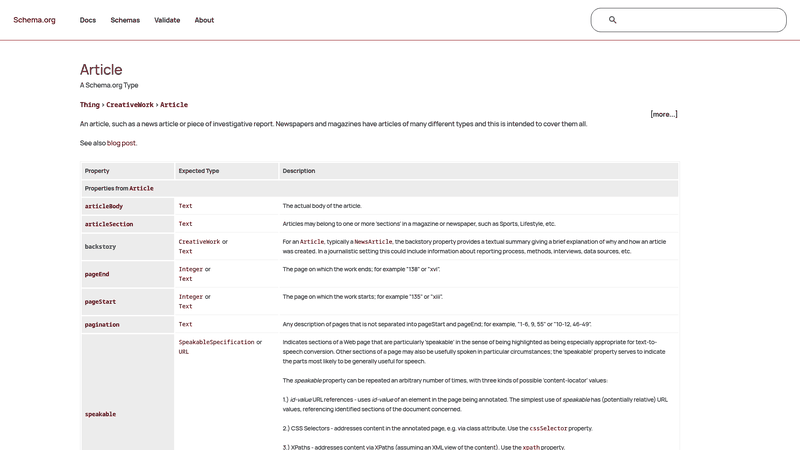Click the pageEnd description text
800x450 pixels.
(x=361, y=269)
